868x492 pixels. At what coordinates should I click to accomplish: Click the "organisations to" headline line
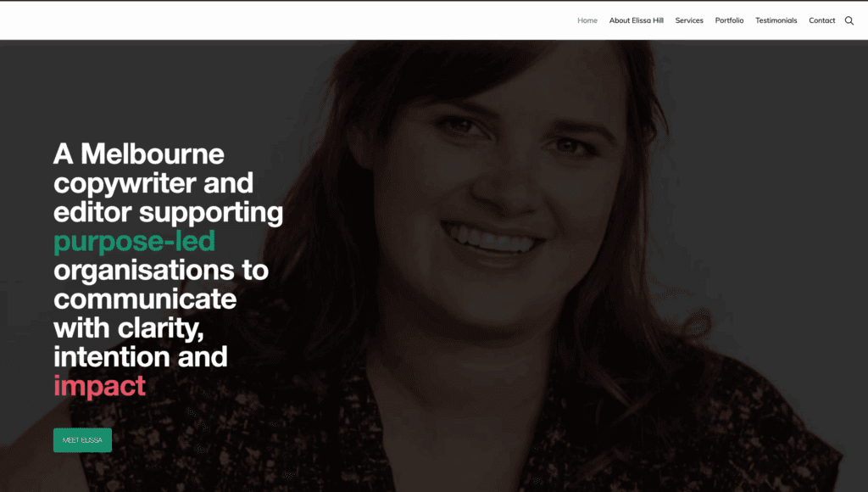[160, 271]
